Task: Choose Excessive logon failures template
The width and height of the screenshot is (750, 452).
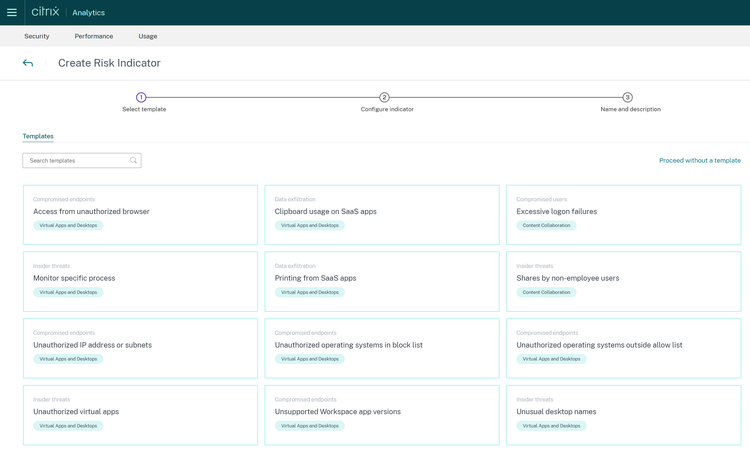Action: (x=624, y=215)
